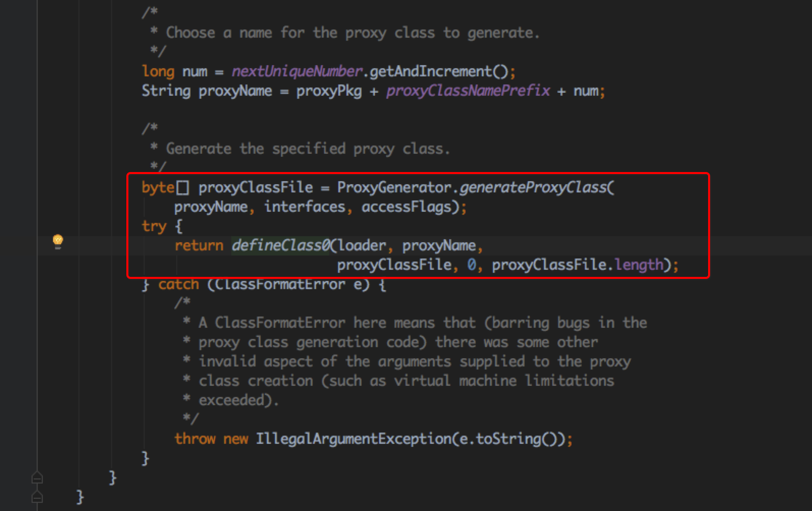Click the return keyword

click(x=199, y=245)
